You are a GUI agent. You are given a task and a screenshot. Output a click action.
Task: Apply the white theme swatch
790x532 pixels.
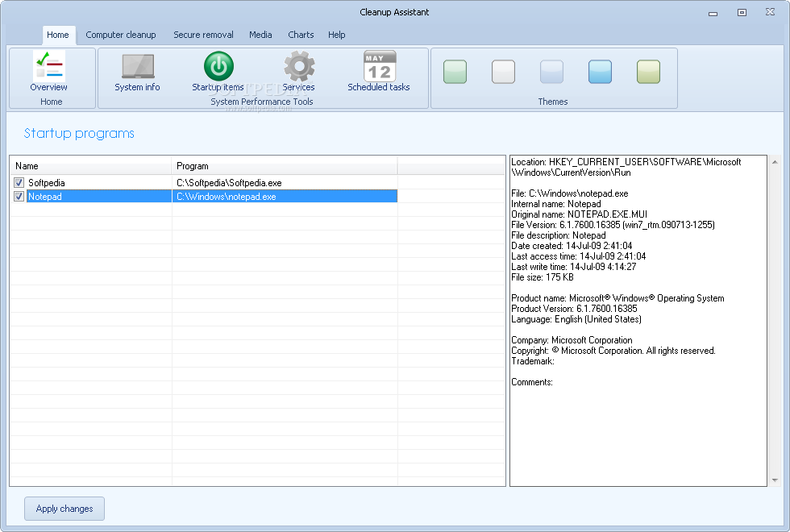tap(503, 72)
